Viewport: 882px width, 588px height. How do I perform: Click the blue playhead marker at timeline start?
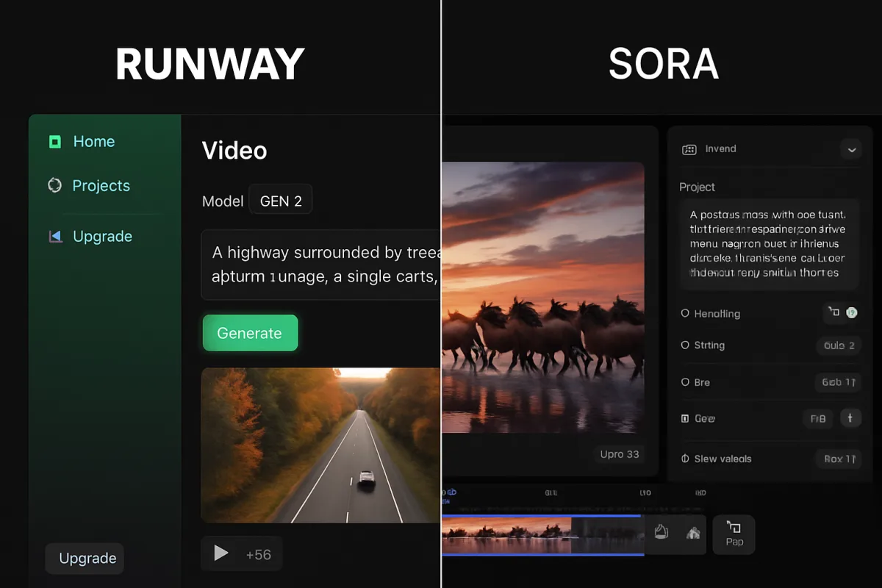pos(451,492)
